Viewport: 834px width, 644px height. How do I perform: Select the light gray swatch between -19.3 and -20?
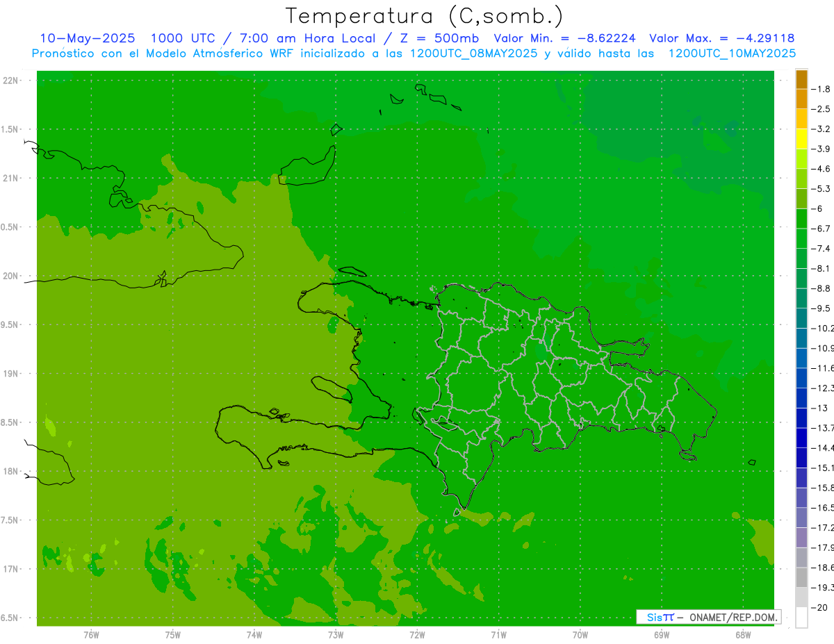(801, 597)
